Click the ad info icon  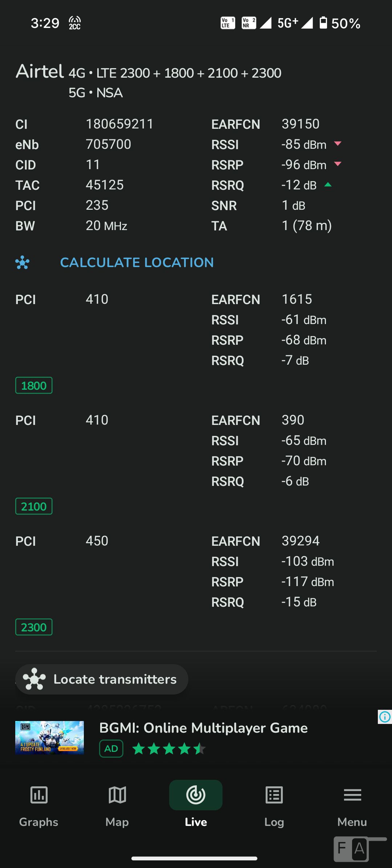[385, 717]
